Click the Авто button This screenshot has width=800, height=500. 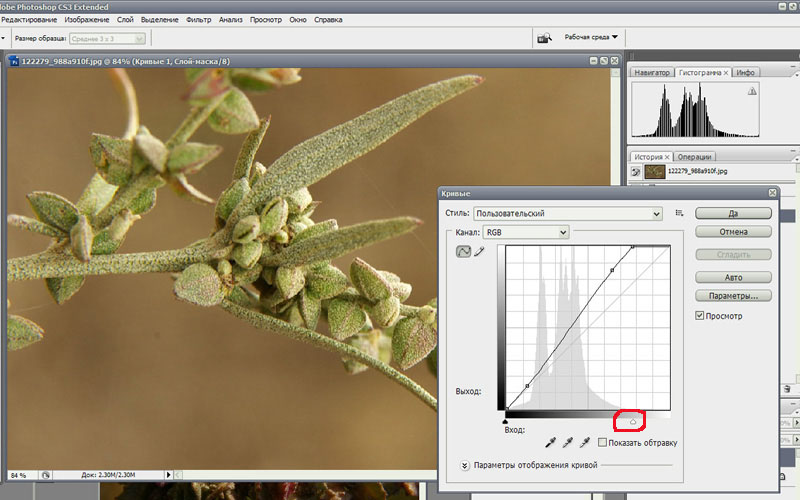coord(733,277)
